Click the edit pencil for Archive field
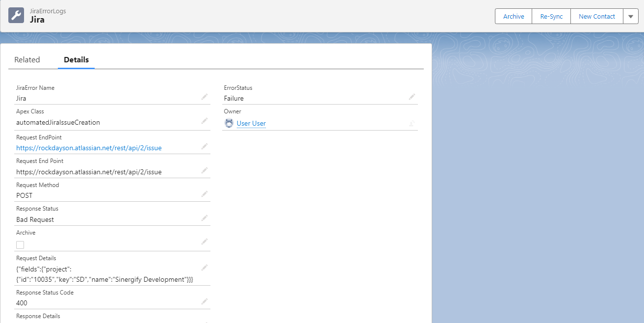644x323 pixels. [205, 242]
